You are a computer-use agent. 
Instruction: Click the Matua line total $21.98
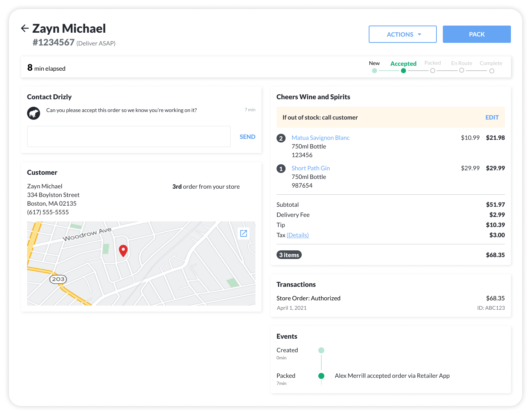click(496, 138)
